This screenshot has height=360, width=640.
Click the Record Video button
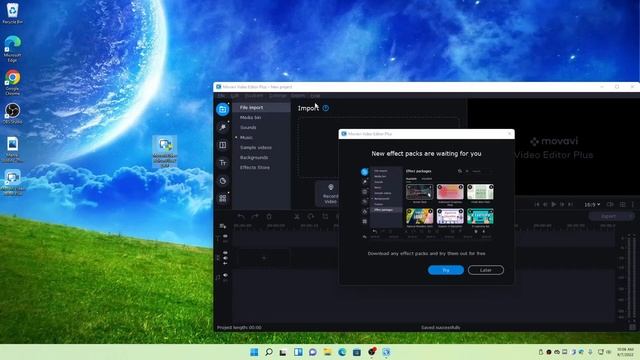[330, 193]
